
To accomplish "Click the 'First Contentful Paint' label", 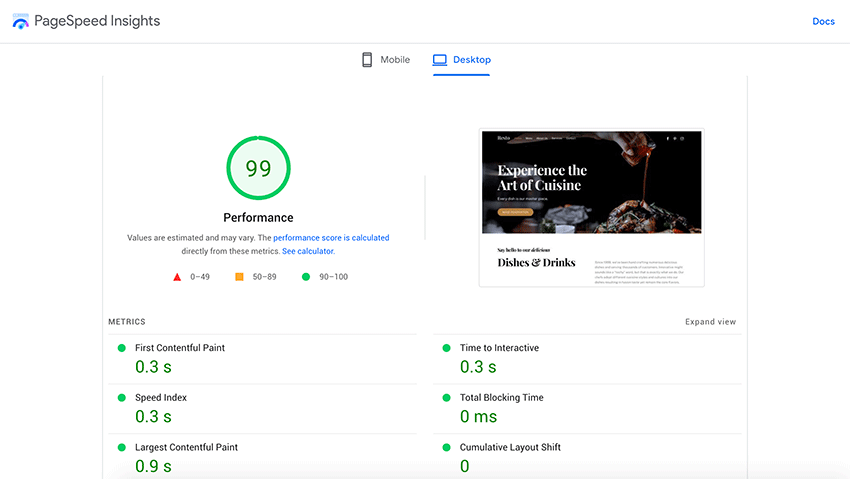I will tap(180, 348).
